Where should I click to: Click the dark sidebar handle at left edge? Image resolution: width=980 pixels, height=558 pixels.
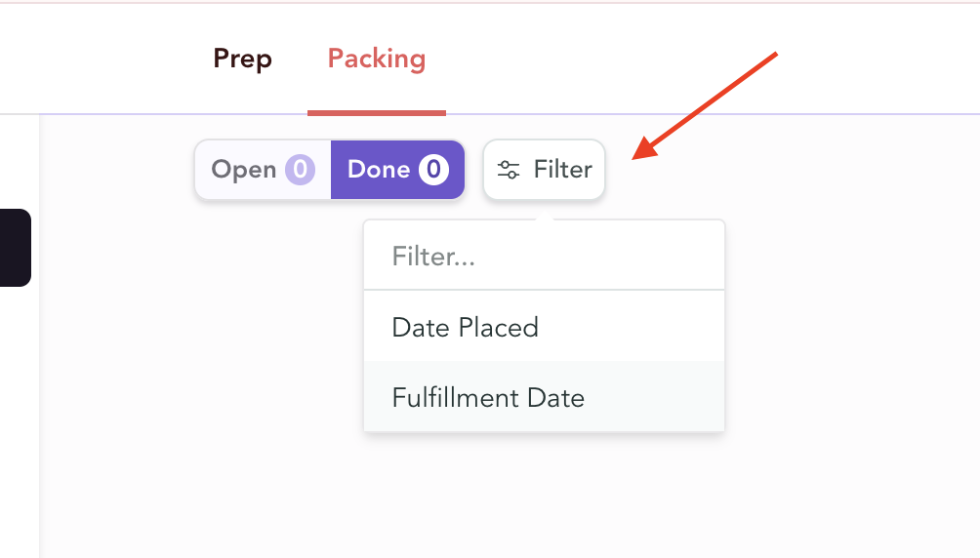(15, 248)
